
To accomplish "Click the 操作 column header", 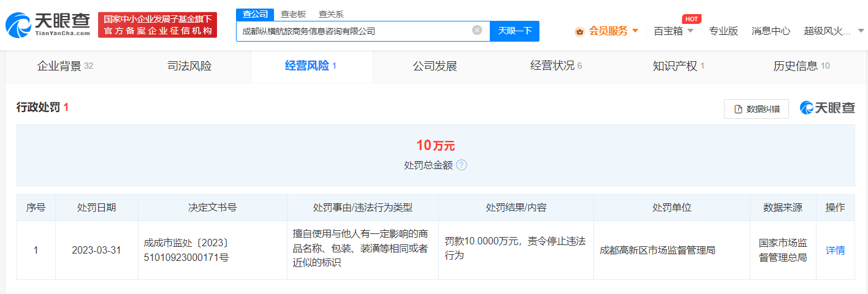I will tap(835, 208).
